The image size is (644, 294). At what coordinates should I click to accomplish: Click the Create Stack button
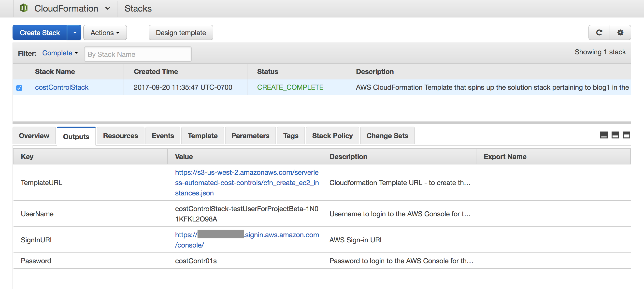point(40,33)
